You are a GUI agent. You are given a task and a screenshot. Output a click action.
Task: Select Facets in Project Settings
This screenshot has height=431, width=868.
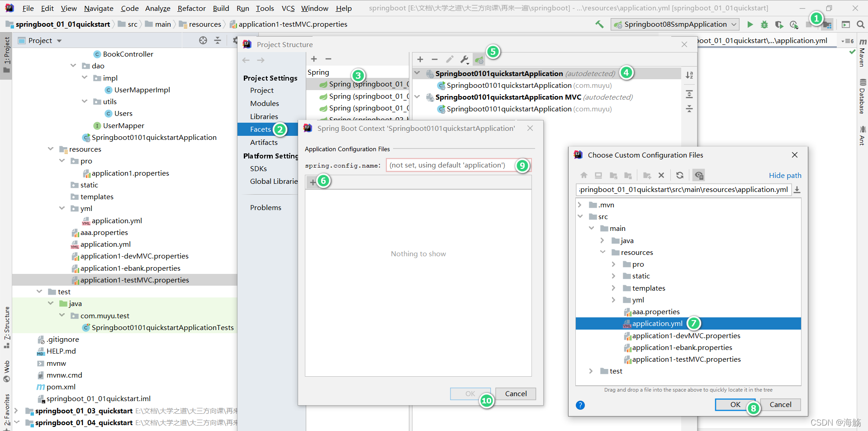tap(261, 129)
